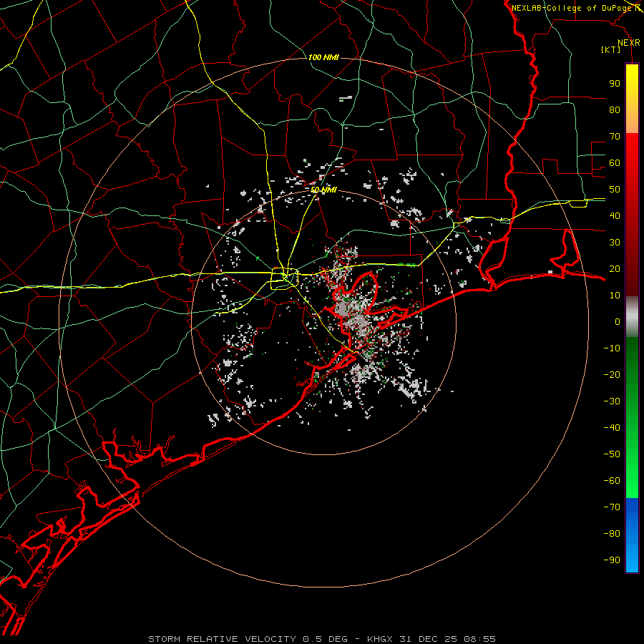This screenshot has height=644, width=644.
Task: Pick the gray zero-velocity segment of the color bar
Action: click(x=632, y=317)
